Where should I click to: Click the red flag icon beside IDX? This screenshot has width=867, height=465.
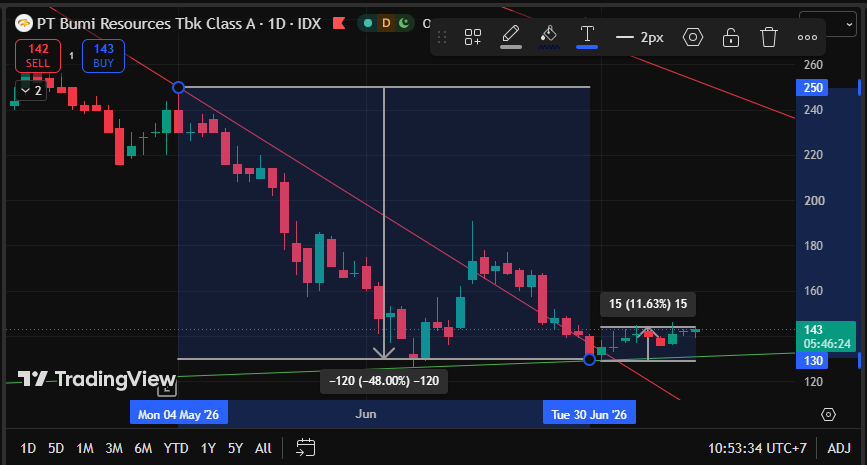coord(339,23)
